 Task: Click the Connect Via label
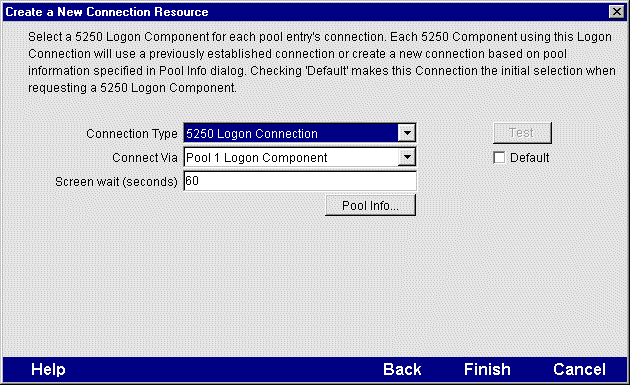coord(145,158)
